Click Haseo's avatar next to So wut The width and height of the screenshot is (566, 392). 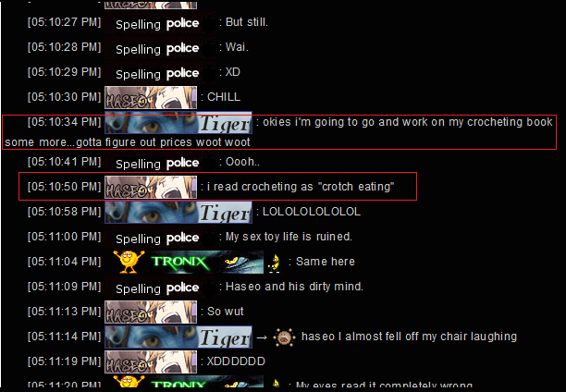pyautogui.click(x=151, y=312)
